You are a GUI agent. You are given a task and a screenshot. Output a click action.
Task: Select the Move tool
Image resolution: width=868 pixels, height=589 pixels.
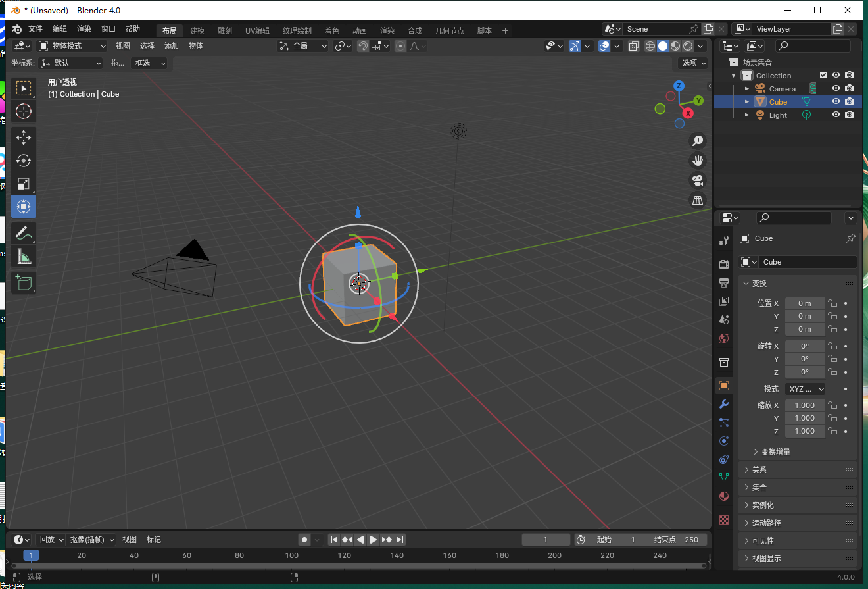(24, 138)
